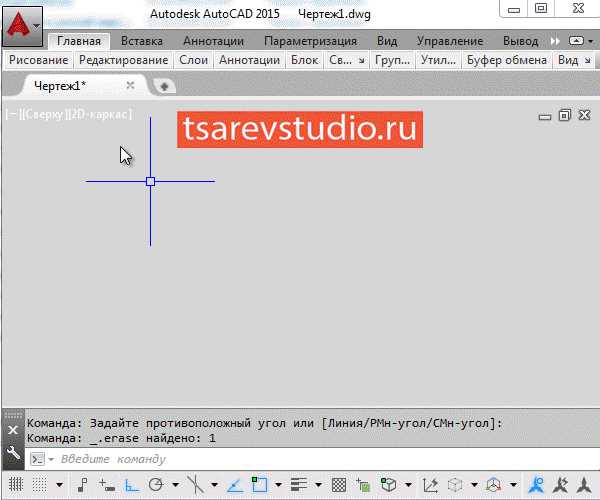Toggle selection filtering gray cube icon
Image resolution: width=600 pixels, height=500 pixels.
click(x=455, y=485)
